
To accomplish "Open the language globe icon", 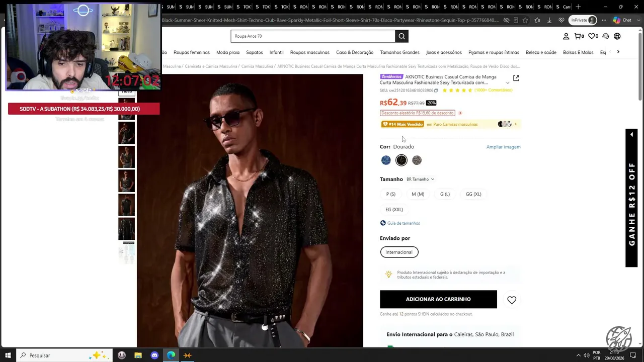I will pos(617,36).
